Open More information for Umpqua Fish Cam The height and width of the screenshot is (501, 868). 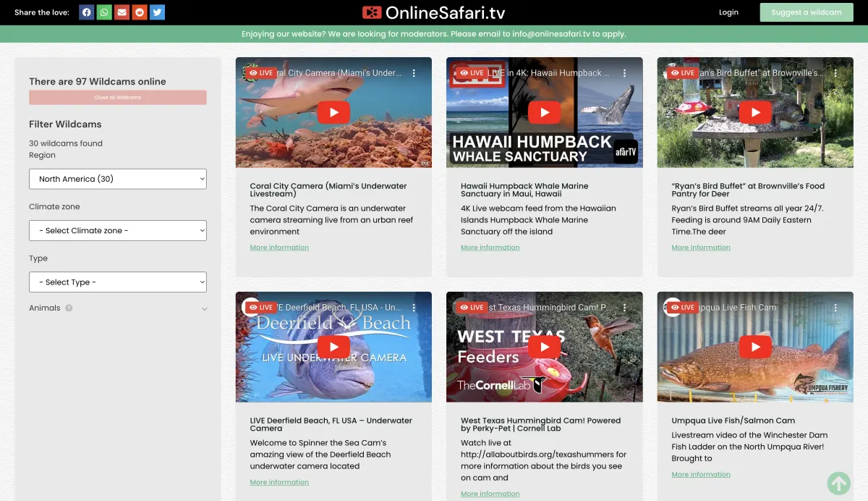pyautogui.click(x=701, y=475)
